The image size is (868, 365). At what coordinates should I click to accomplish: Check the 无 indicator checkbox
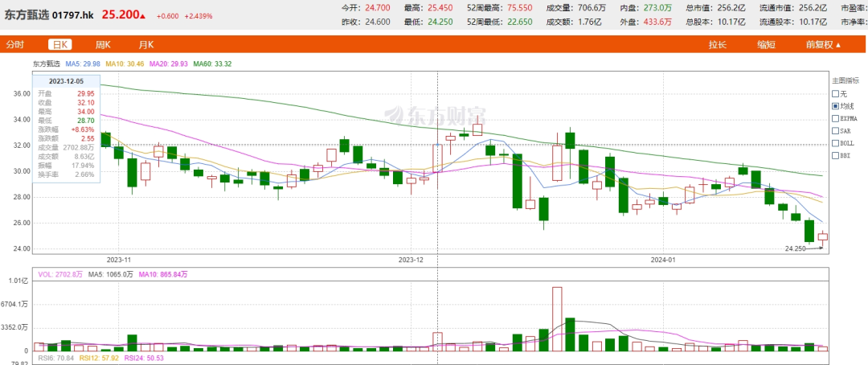(836, 93)
